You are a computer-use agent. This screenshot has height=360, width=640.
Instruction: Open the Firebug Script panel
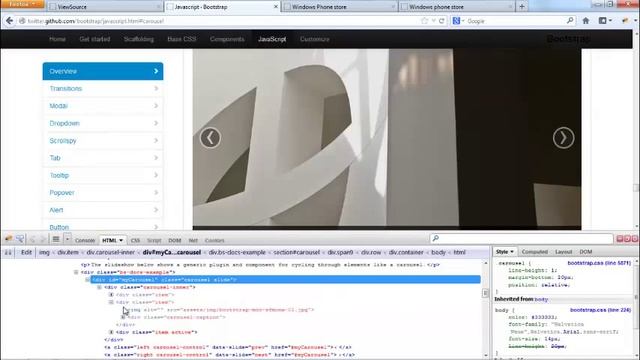coord(154,240)
